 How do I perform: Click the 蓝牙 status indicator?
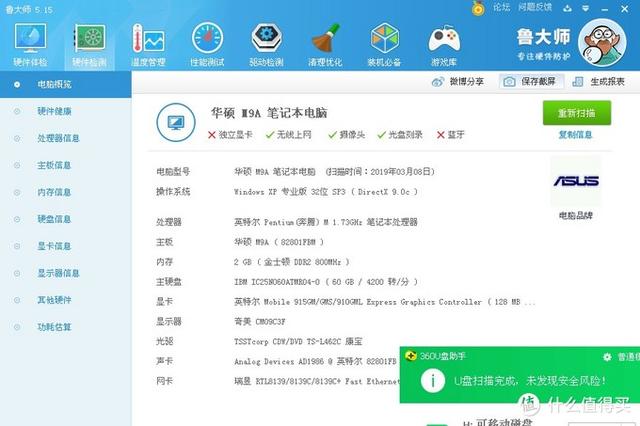click(x=451, y=135)
